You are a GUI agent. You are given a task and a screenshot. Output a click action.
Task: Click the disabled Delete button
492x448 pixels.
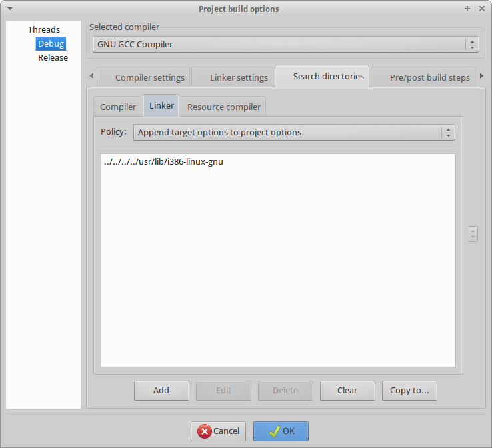[285, 391]
